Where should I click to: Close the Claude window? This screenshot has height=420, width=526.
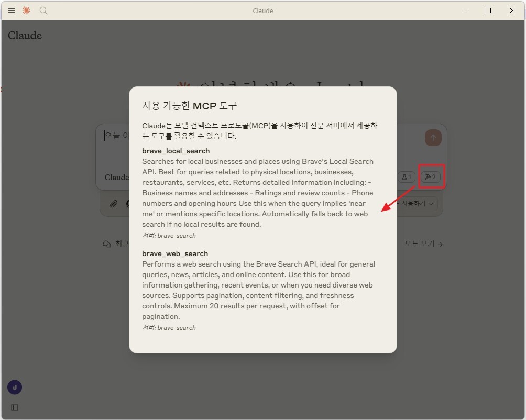pos(512,10)
